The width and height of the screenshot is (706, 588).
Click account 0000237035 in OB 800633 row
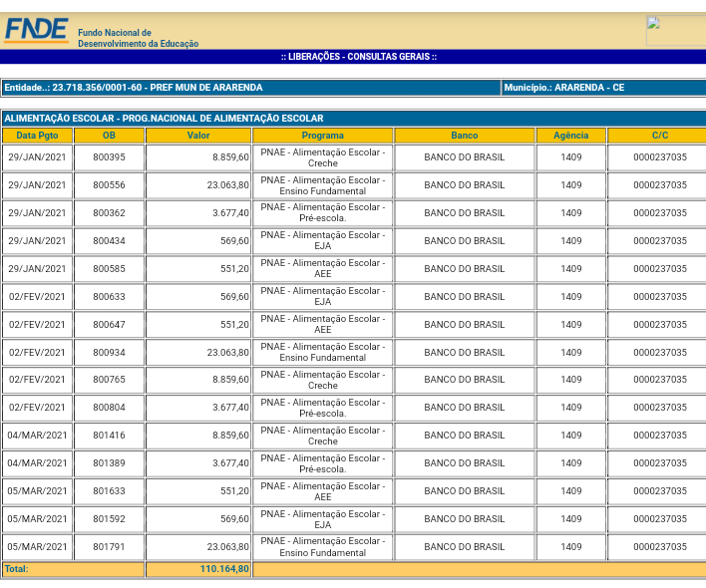[x=659, y=297]
